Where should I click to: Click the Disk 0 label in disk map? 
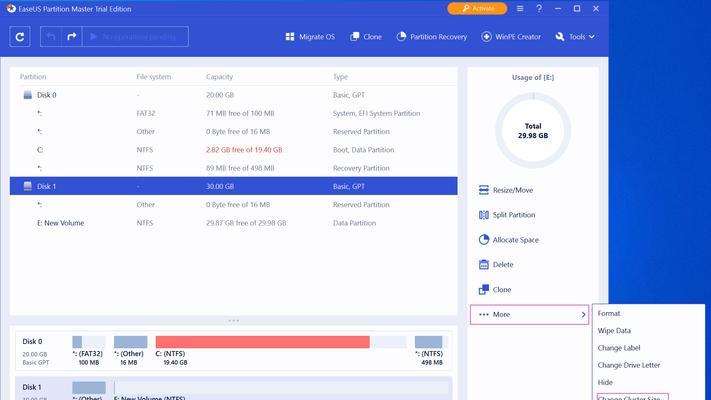[32, 341]
